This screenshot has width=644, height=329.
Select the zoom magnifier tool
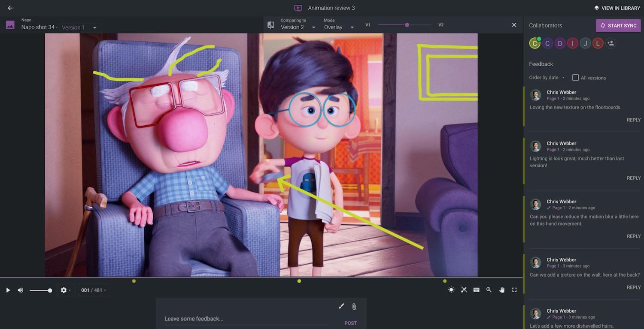click(x=489, y=290)
